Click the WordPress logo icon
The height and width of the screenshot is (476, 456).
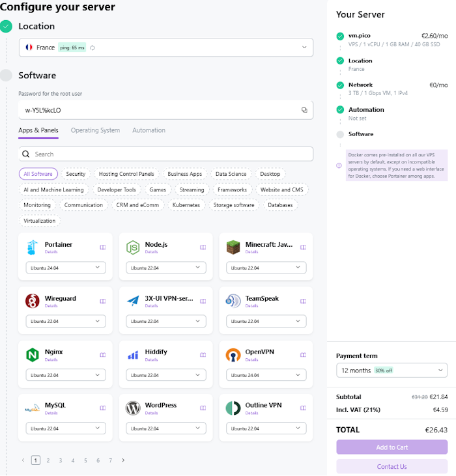[x=133, y=408]
